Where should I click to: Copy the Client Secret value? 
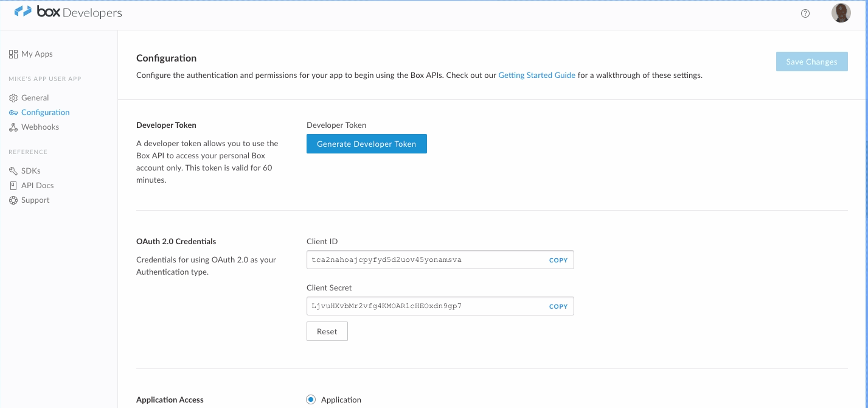(558, 306)
